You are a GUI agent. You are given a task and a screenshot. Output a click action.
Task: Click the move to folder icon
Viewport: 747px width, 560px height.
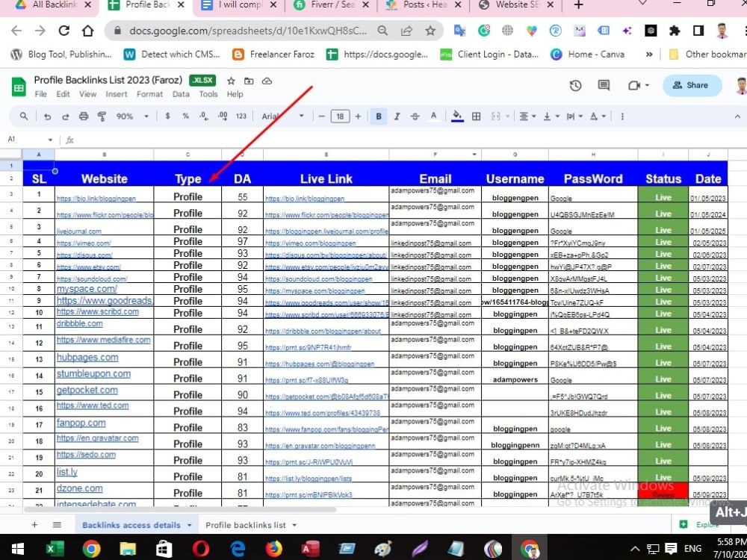(x=249, y=81)
